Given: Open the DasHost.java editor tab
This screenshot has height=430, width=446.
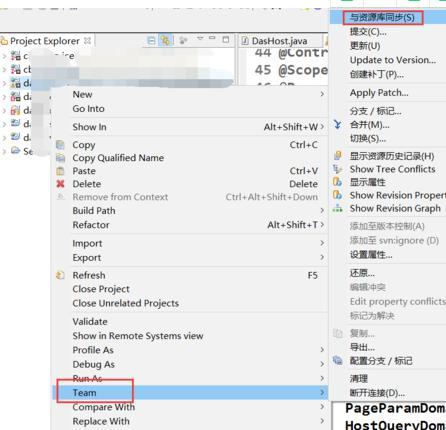Looking at the screenshot, I should (x=279, y=41).
